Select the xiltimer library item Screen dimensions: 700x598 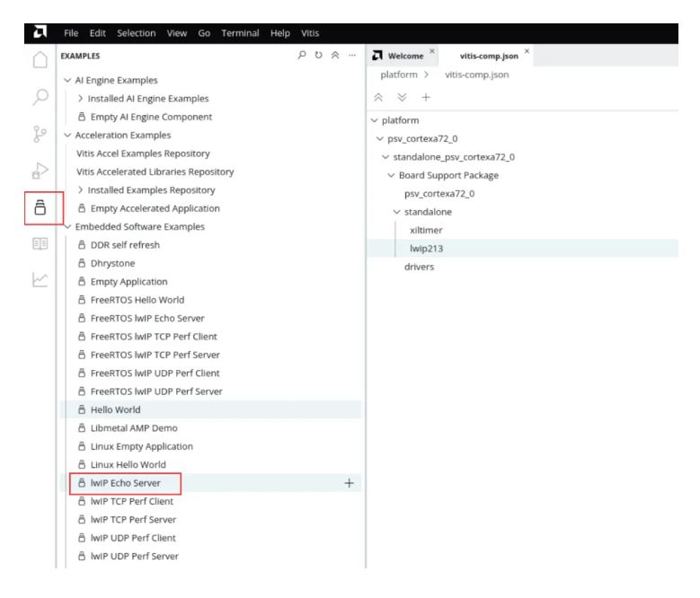pos(426,230)
